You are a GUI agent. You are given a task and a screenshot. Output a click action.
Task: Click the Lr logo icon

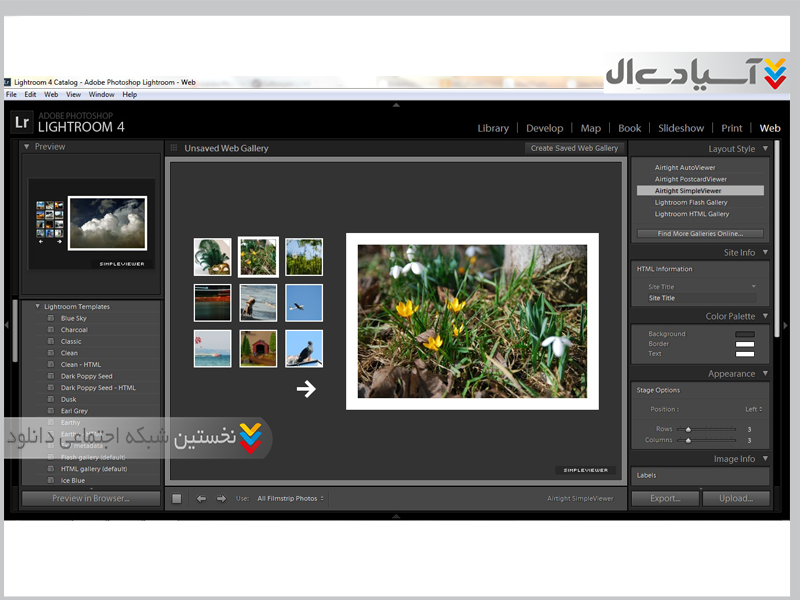22,123
